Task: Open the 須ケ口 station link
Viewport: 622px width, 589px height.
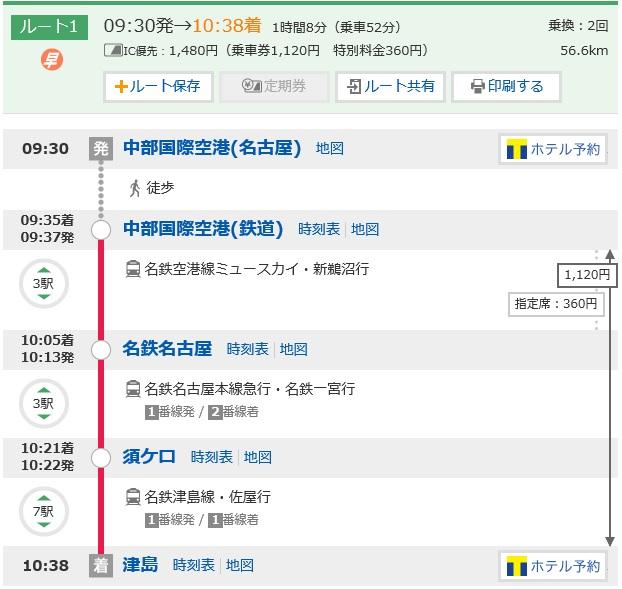Action: (149, 457)
